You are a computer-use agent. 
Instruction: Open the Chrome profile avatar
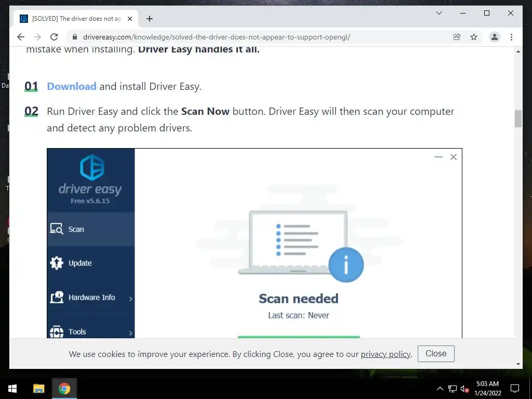click(495, 37)
